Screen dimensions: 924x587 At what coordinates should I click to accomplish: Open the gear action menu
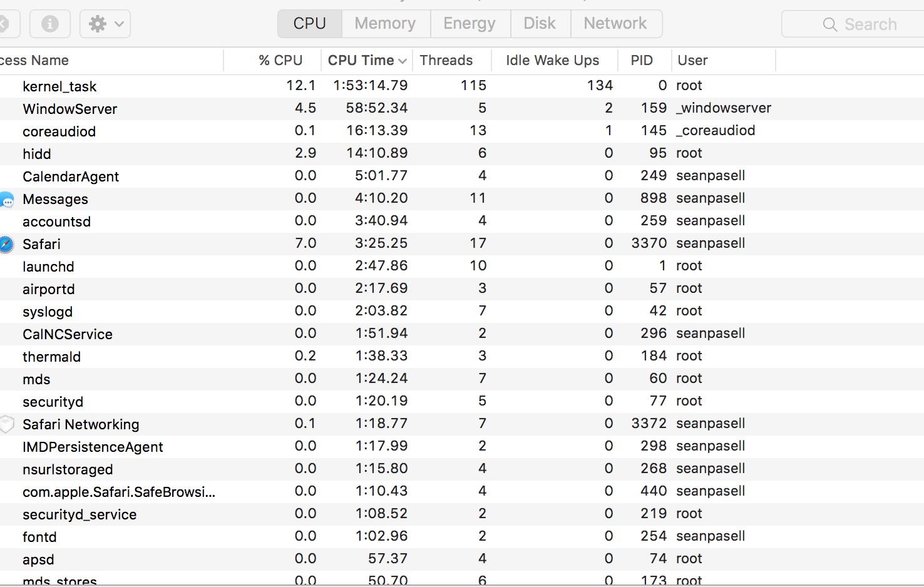(x=105, y=24)
